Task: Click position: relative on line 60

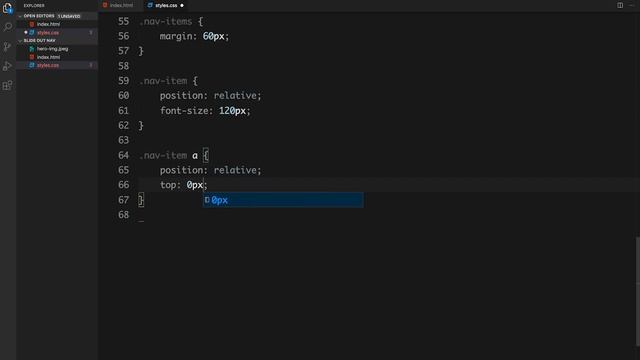Action: coord(211,96)
